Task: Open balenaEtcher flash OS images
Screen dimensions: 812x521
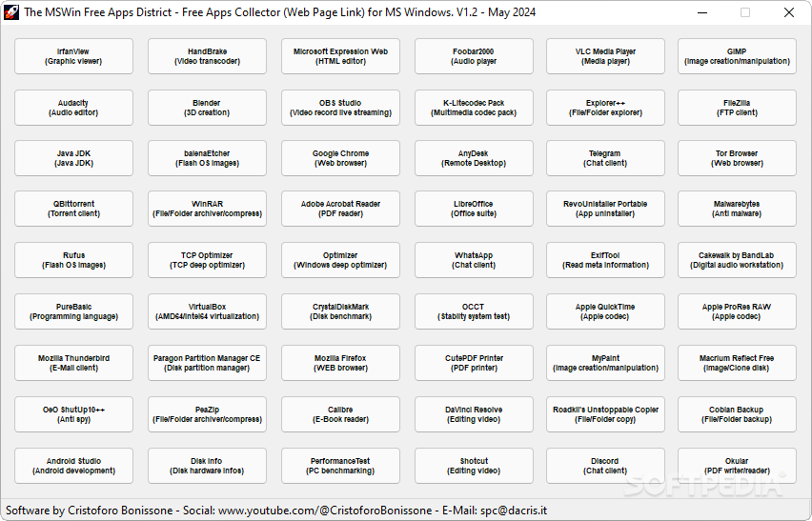Action: pos(207,158)
